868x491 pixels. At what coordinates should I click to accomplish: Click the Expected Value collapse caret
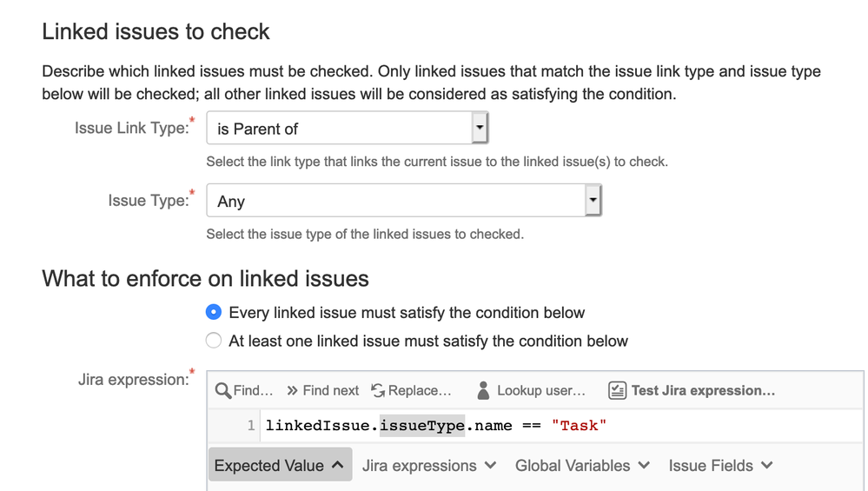pos(338,465)
